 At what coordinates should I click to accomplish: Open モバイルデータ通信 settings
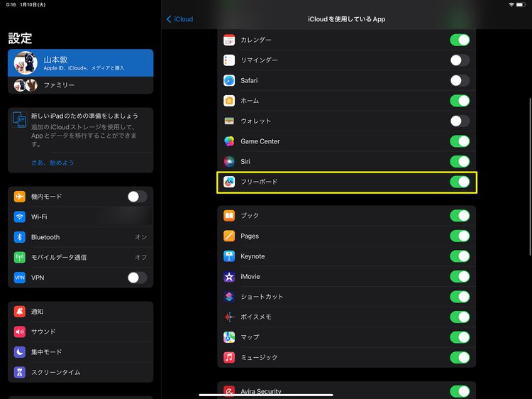(x=80, y=258)
